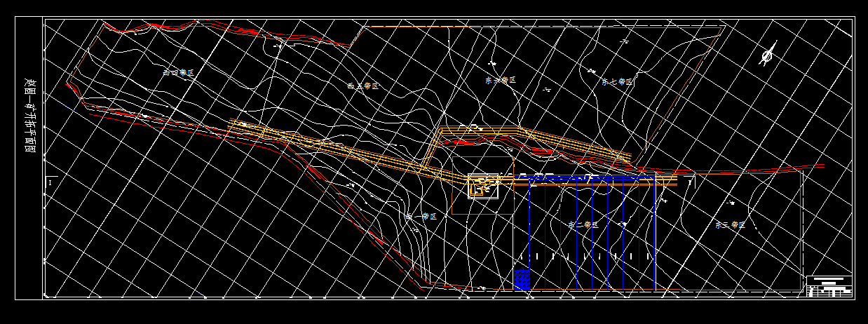
Task: Click the '东七采区' zone label
Action: coord(618,81)
